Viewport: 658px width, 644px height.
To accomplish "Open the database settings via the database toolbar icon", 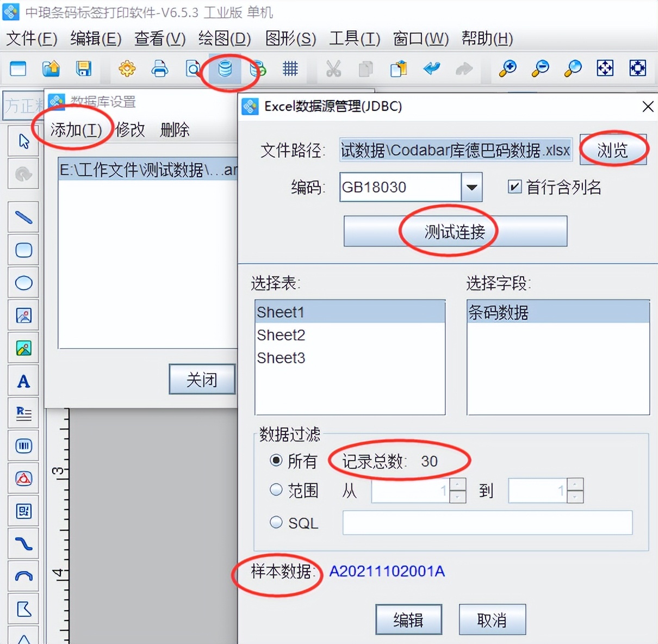I will 225,69.
